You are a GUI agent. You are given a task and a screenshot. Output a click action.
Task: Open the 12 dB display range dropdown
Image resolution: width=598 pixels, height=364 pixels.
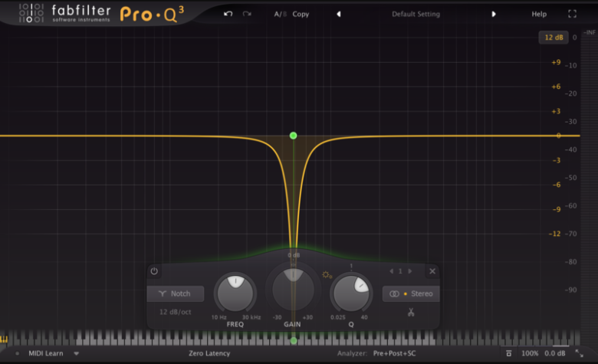(554, 38)
